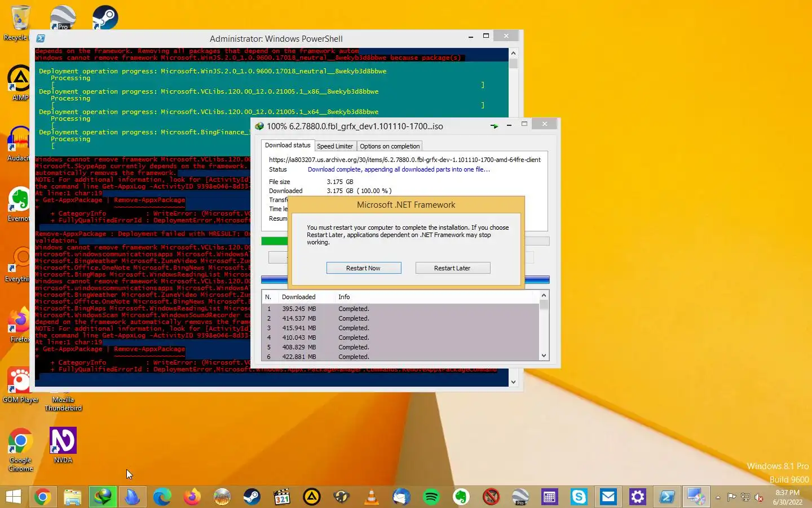Open Google Chrome from the taskbar
Screen dimensions: 812x508
[42, 497]
